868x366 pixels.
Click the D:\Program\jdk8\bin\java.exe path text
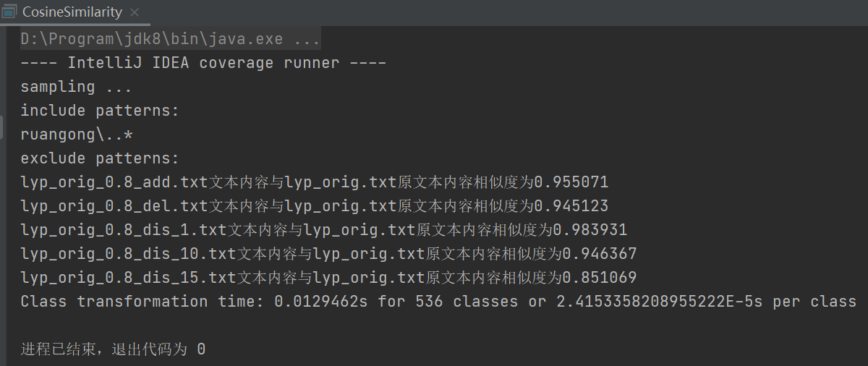[152, 39]
